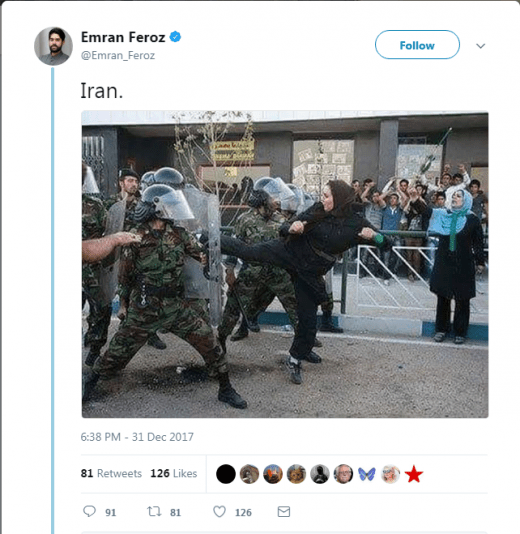
Task: Select the white-haired man liker avatar
Action: click(343, 474)
